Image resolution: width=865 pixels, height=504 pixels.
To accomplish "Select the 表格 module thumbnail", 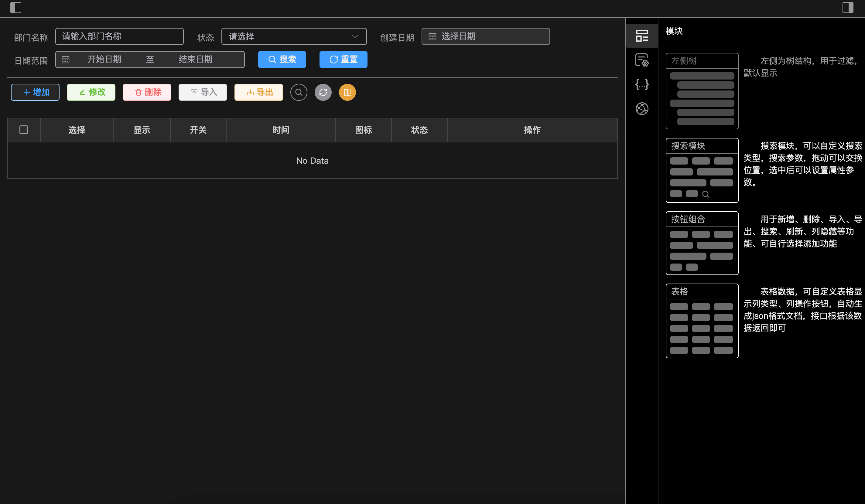I will (x=702, y=321).
